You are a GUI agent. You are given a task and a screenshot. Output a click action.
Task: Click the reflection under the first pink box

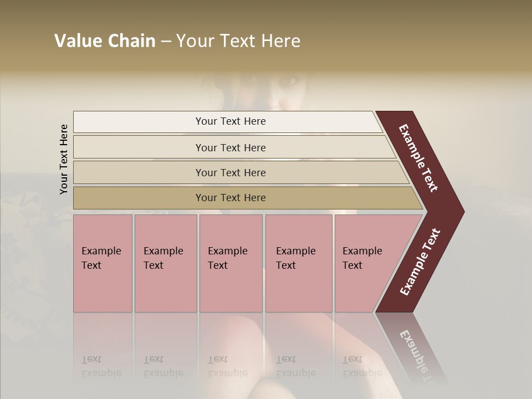tap(103, 366)
